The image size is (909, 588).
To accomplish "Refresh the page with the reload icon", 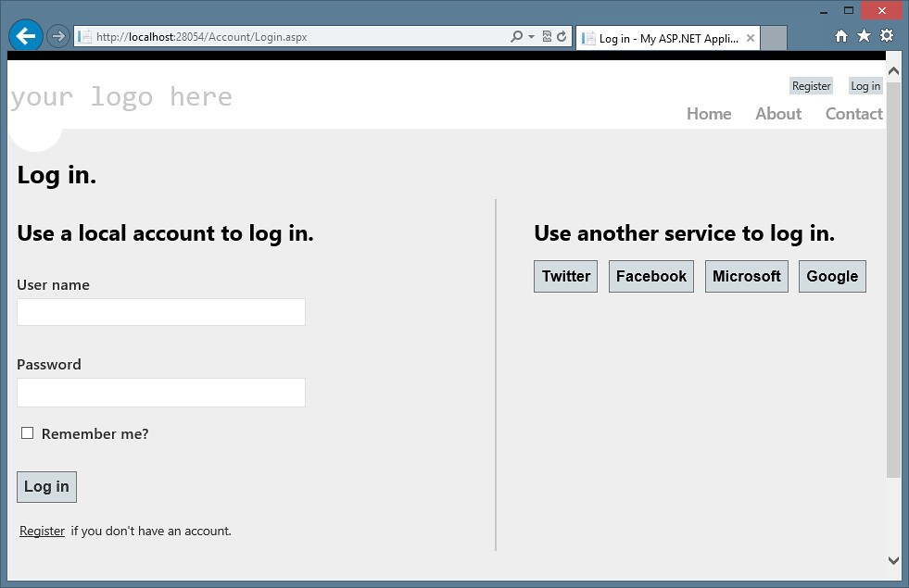I will point(562,37).
